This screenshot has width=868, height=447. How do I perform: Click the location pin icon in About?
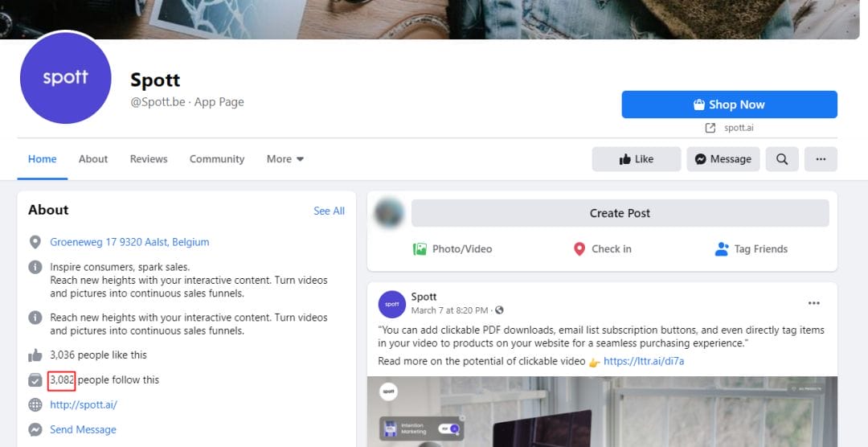point(35,242)
